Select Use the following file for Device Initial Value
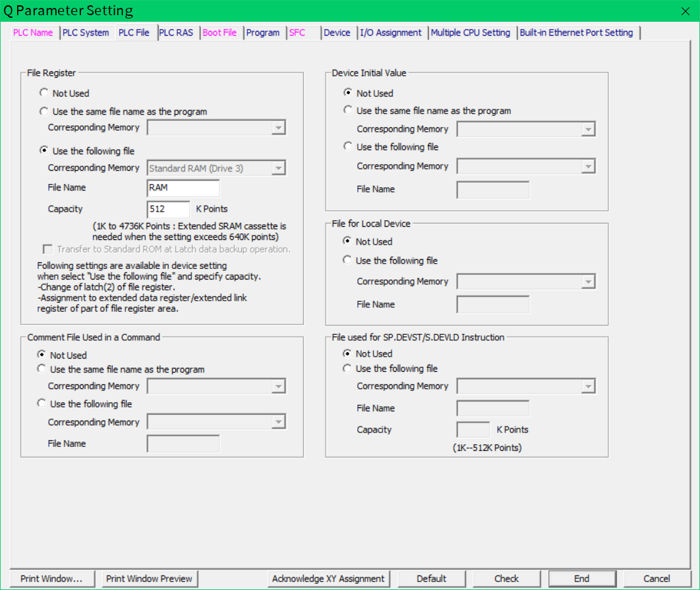The image size is (700, 590). pyautogui.click(x=348, y=147)
